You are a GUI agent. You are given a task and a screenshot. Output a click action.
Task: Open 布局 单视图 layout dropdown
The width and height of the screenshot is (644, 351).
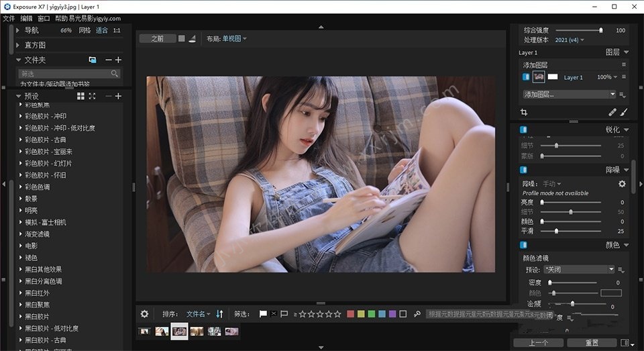[235, 39]
